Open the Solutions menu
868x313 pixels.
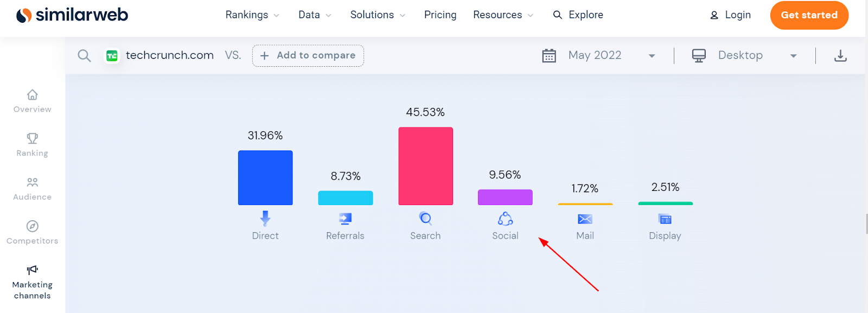[378, 15]
